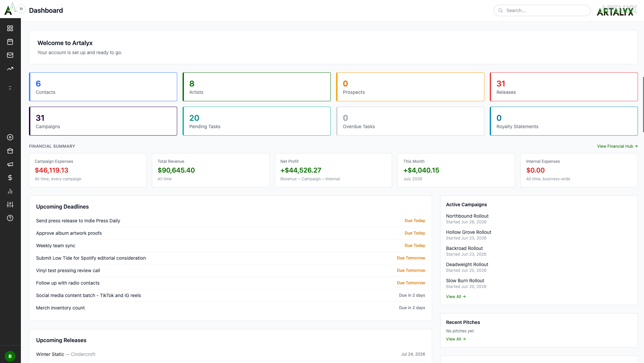
Task: Open the Calendar icon in sidebar
Action: point(10,42)
